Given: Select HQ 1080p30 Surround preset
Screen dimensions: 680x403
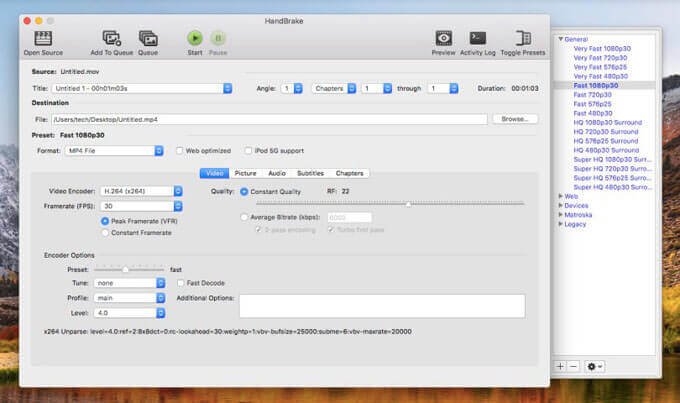Looking at the screenshot, I should coord(608,122).
